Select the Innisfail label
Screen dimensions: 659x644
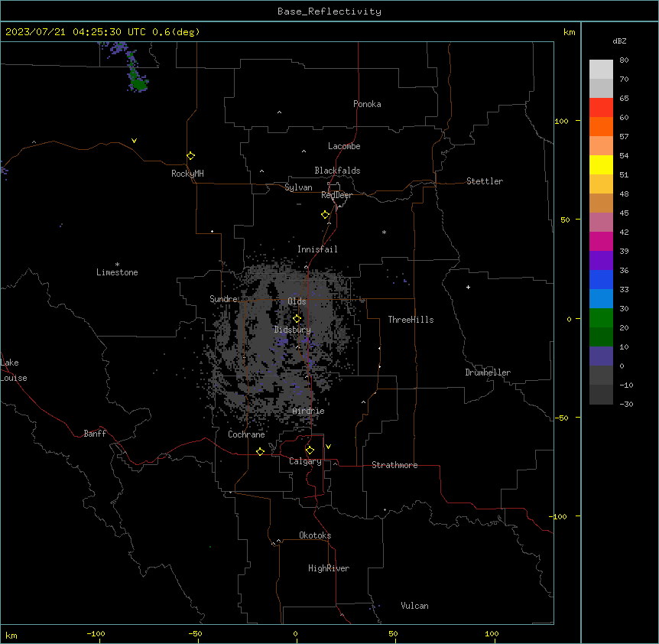tap(317, 249)
